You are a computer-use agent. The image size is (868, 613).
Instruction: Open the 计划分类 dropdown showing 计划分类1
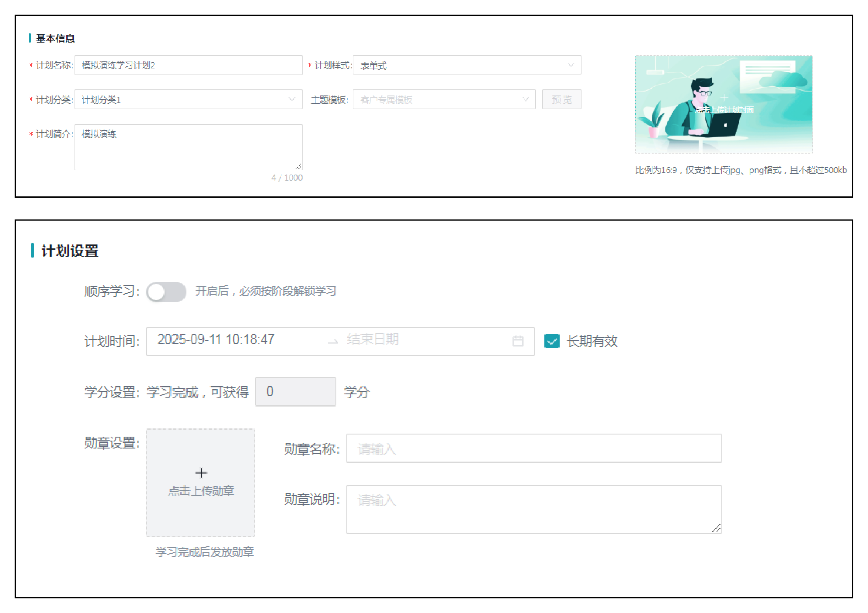188,99
